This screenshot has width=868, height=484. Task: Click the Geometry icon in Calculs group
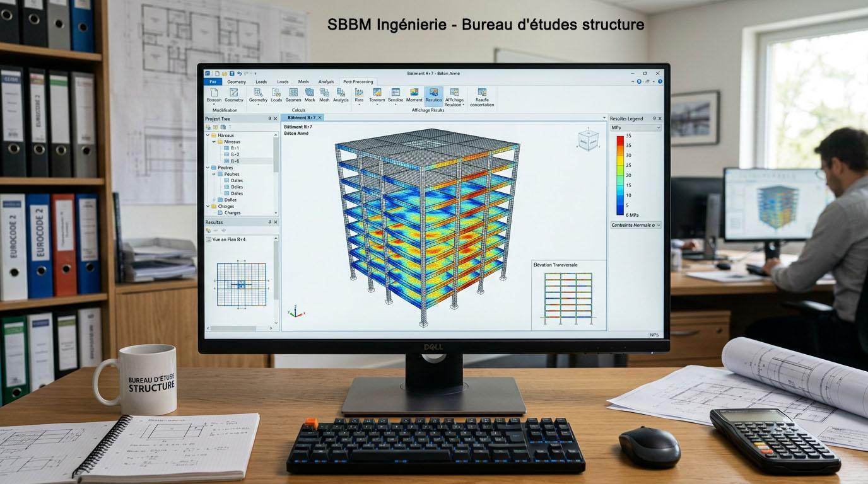click(258, 92)
